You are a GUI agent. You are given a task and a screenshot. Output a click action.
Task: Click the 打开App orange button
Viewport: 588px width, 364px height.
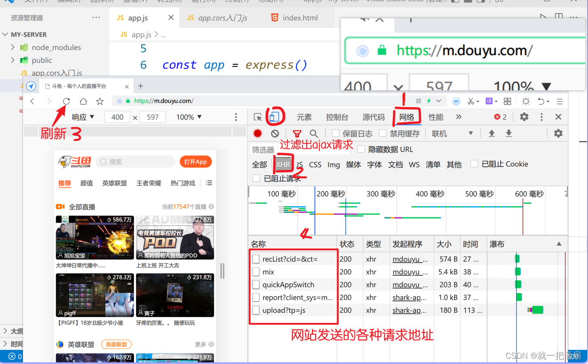[196, 162]
